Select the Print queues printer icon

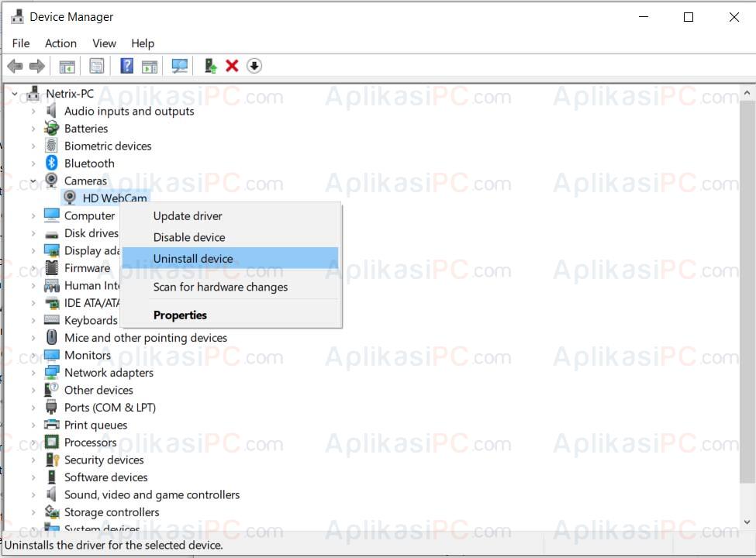pyautogui.click(x=52, y=425)
